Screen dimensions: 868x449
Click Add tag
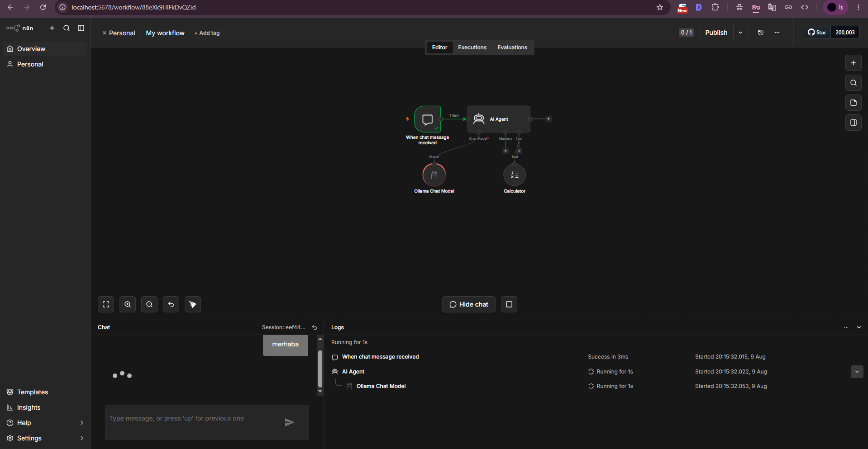(207, 33)
